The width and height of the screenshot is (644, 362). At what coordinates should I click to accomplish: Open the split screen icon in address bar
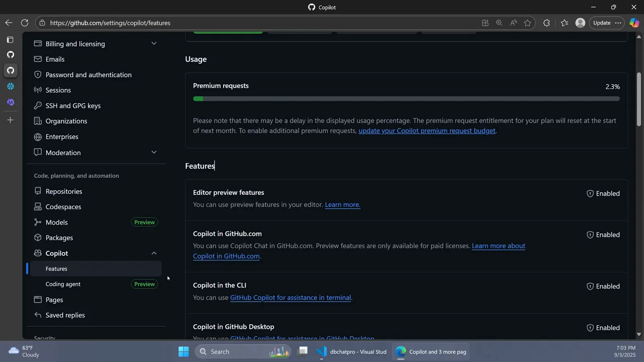coord(485,23)
